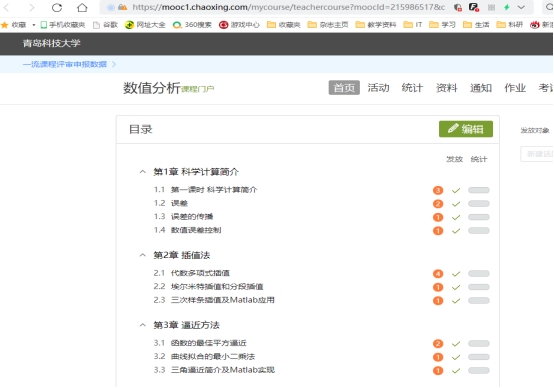
Task: Click the star favorites icon in bookmarks bar
Action: click(x=5, y=25)
